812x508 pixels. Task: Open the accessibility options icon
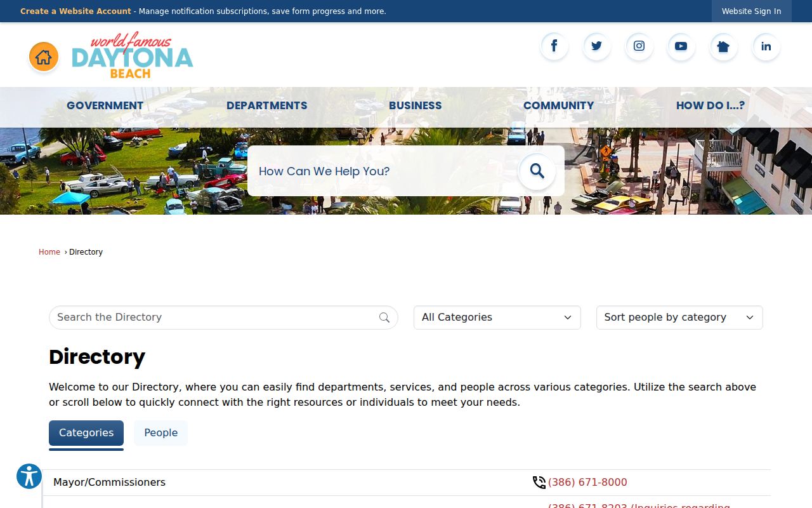(x=29, y=476)
